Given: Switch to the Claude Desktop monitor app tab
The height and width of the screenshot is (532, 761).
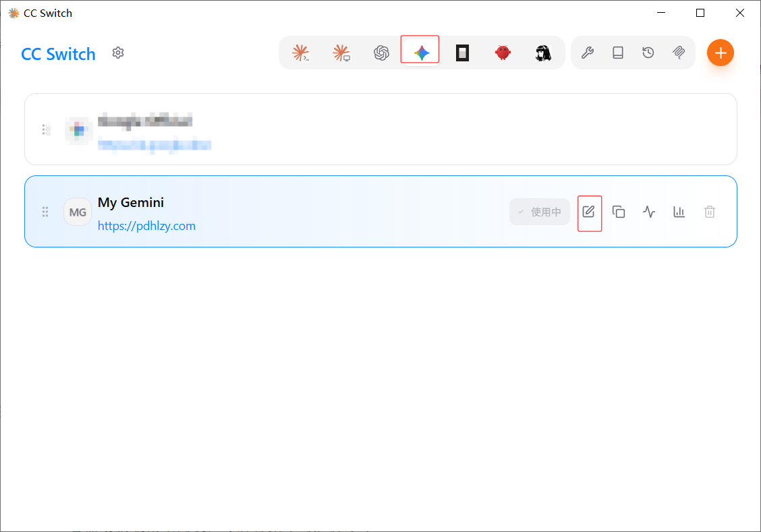Looking at the screenshot, I should [x=341, y=53].
